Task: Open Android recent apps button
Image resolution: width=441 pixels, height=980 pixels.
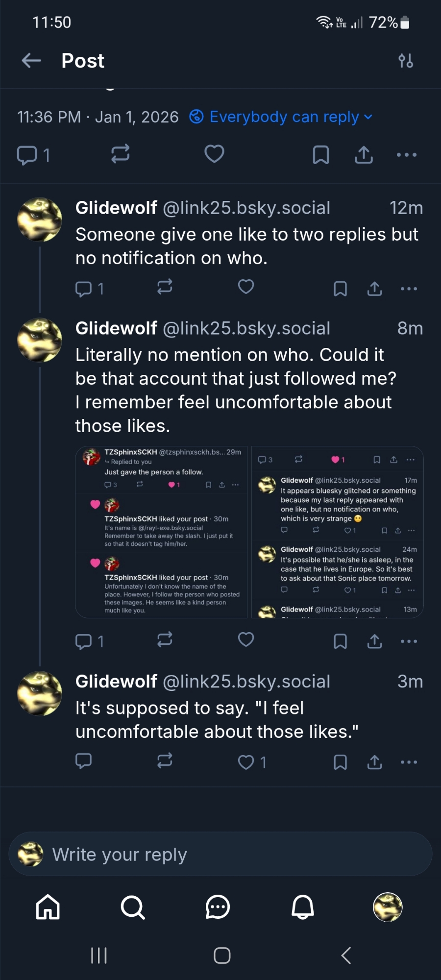Action: (x=98, y=955)
